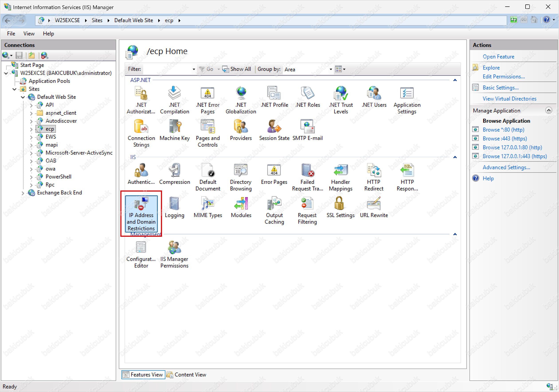
Task: Collapse the IIS group
Action: [455, 157]
